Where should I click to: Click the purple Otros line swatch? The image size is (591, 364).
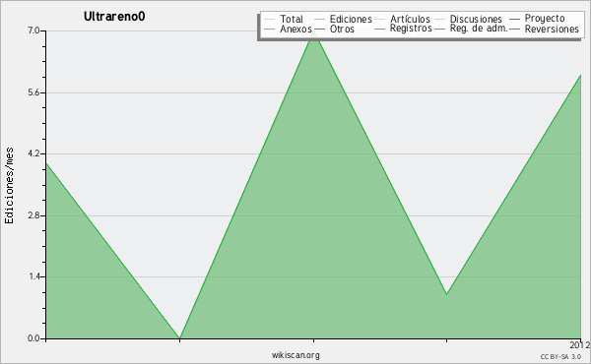coord(319,29)
